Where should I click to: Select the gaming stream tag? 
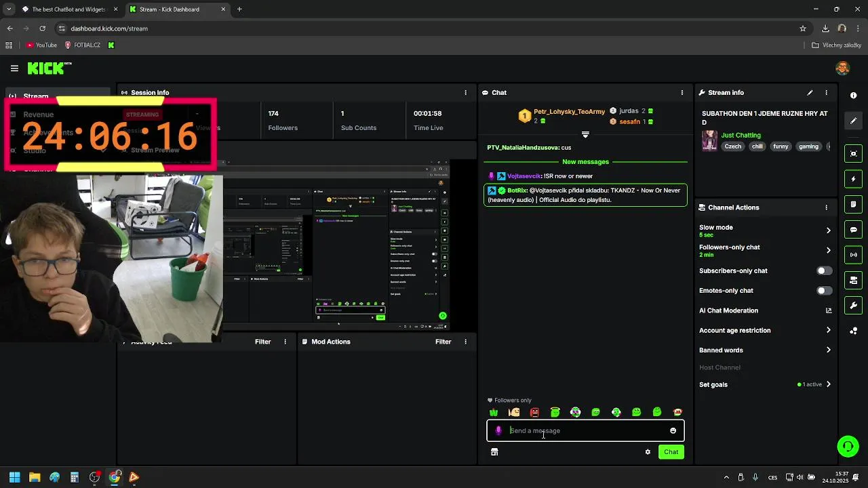click(x=808, y=146)
